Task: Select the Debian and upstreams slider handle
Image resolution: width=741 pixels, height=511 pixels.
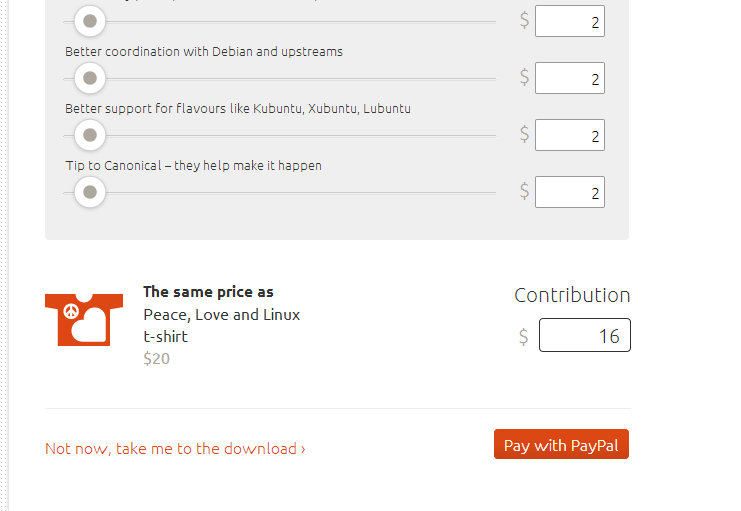Action: [90, 78]
